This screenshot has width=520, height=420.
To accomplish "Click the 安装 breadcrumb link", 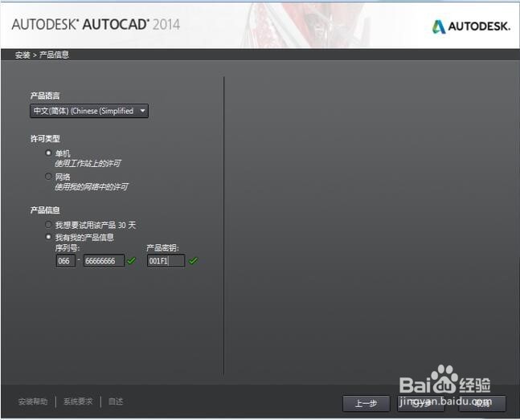I will (x=23, y=55).
